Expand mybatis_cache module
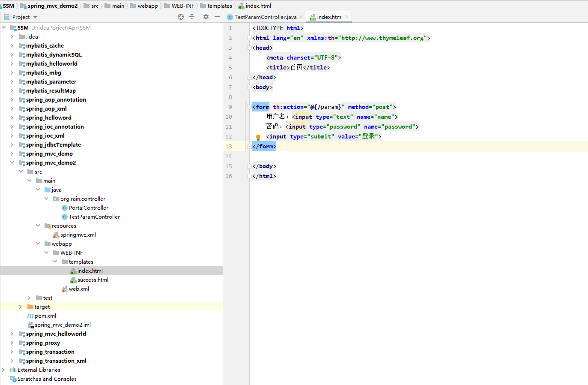The height and width of the screenshot is (385, 588). tap(12, 46)
